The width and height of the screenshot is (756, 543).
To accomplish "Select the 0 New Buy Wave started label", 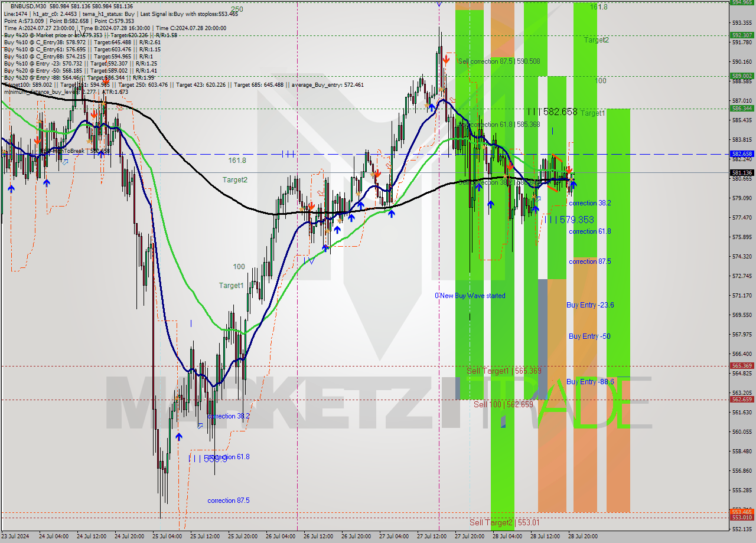I will tap(470, 296).
